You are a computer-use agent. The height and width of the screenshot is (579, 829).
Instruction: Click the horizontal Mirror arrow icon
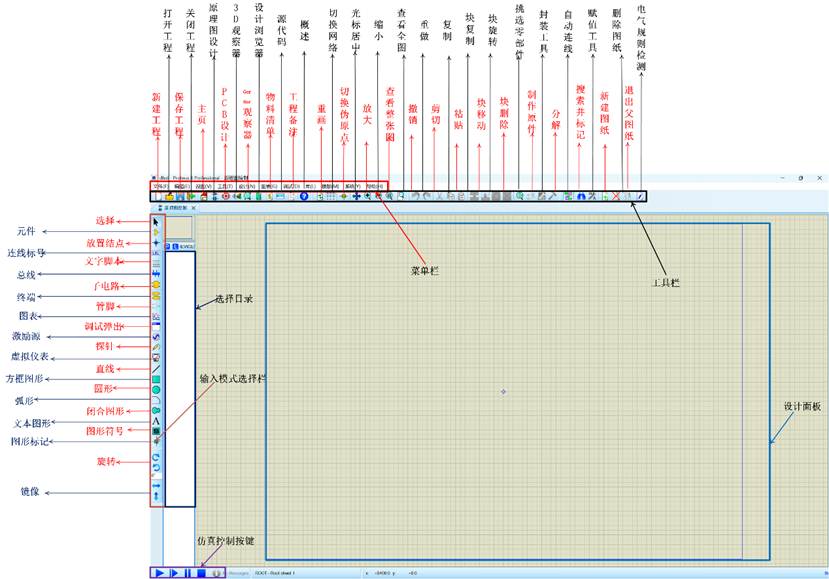point(156,485)
